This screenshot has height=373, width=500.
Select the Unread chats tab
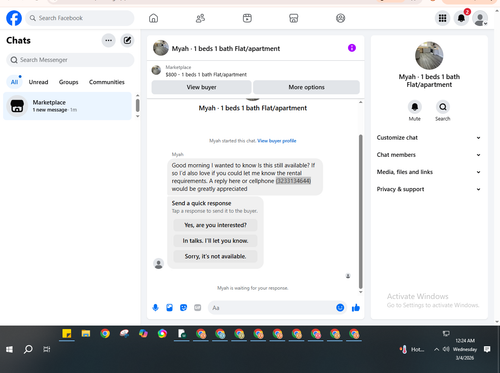[x=38, y=82]
